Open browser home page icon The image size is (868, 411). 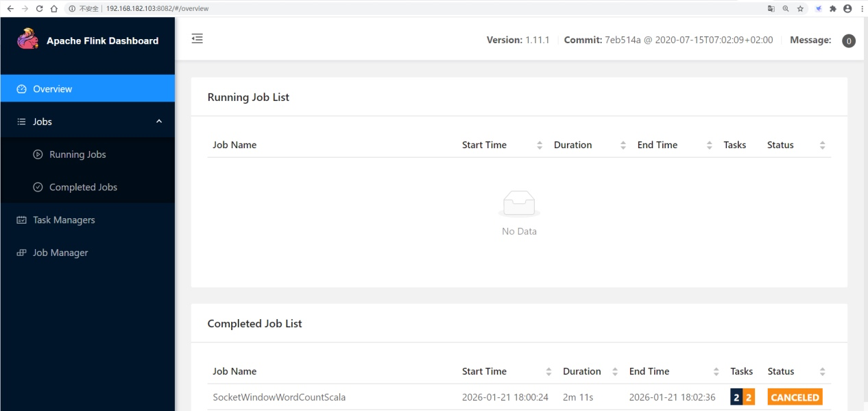tap(53, 8)
